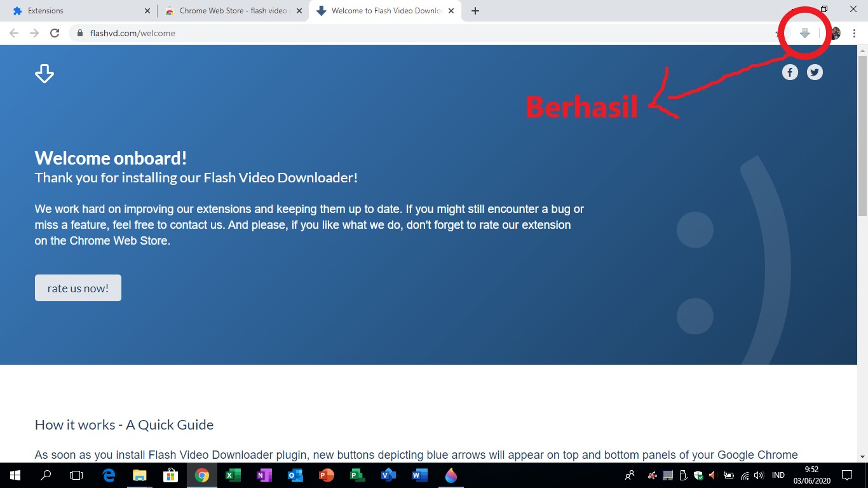Open Outlook from the taskbar

295,475
